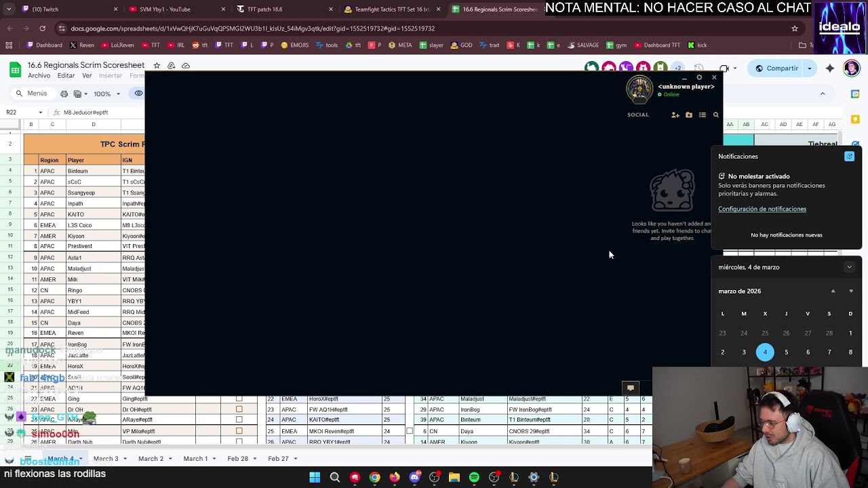The image size is (868, 488).
Task: Open the 100% zoom dropdown
Action: (x=107, y=94)
